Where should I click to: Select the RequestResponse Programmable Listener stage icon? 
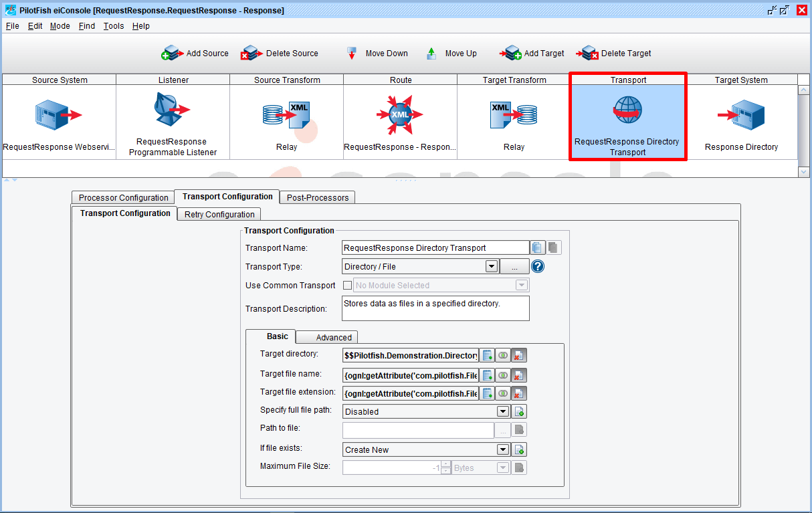[173, 109]
